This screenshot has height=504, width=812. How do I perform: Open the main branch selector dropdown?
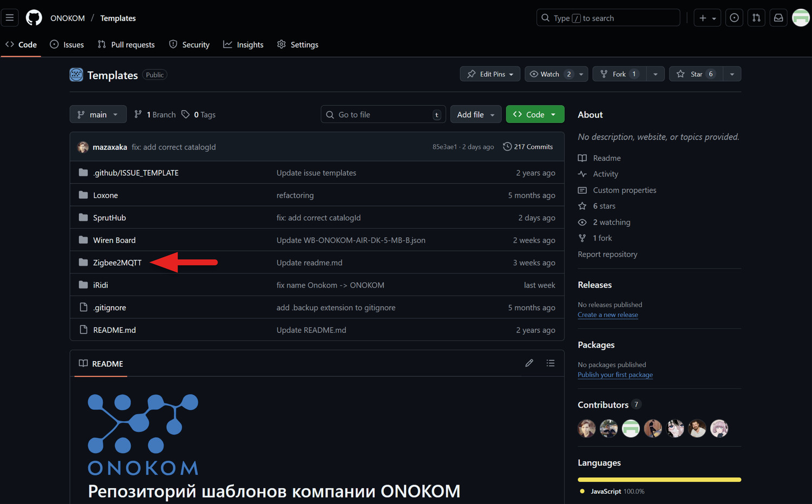coord(98,114)
